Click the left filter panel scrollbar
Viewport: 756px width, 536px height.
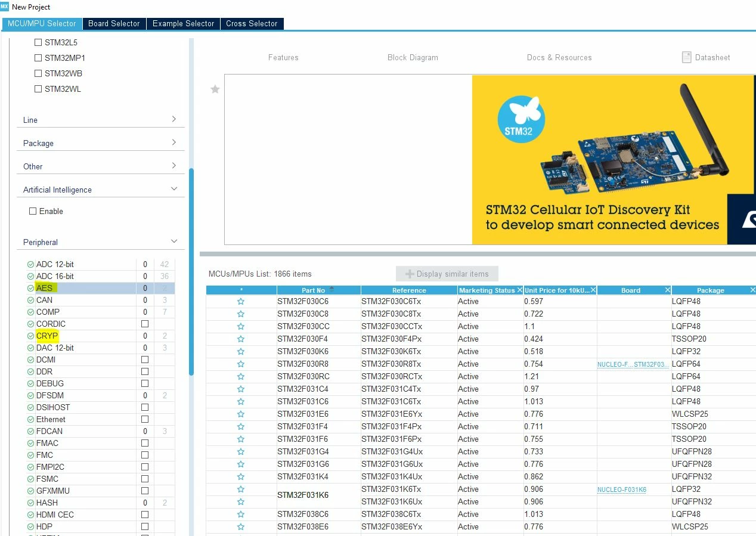coord(191,271)
